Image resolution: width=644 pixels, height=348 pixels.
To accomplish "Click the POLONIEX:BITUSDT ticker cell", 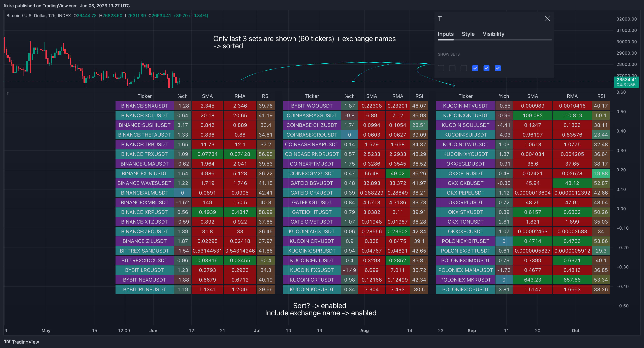I will pos(465,241).
